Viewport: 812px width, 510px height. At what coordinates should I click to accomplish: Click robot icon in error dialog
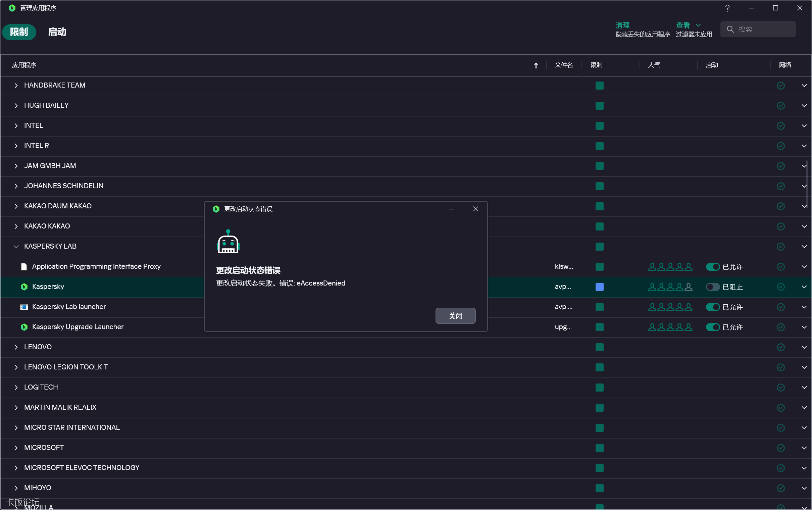click(228, 242)
